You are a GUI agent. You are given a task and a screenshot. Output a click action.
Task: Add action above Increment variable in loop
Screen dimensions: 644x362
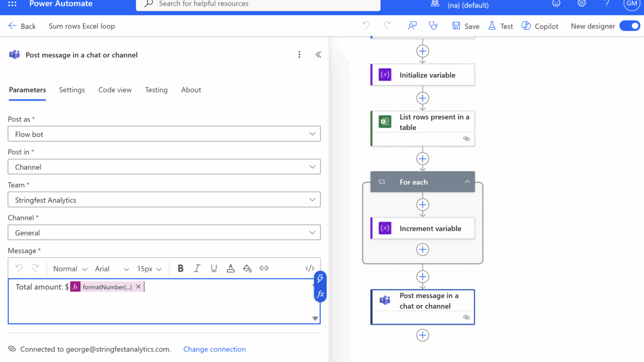[423, 205]
